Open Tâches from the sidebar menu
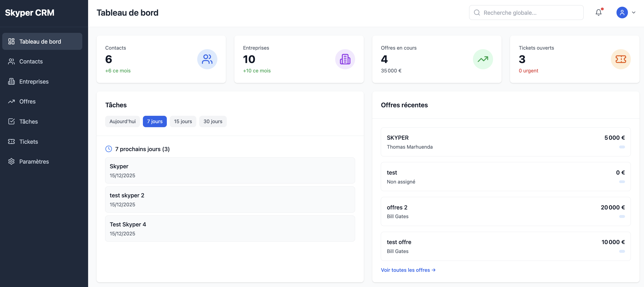 point(28,122)
